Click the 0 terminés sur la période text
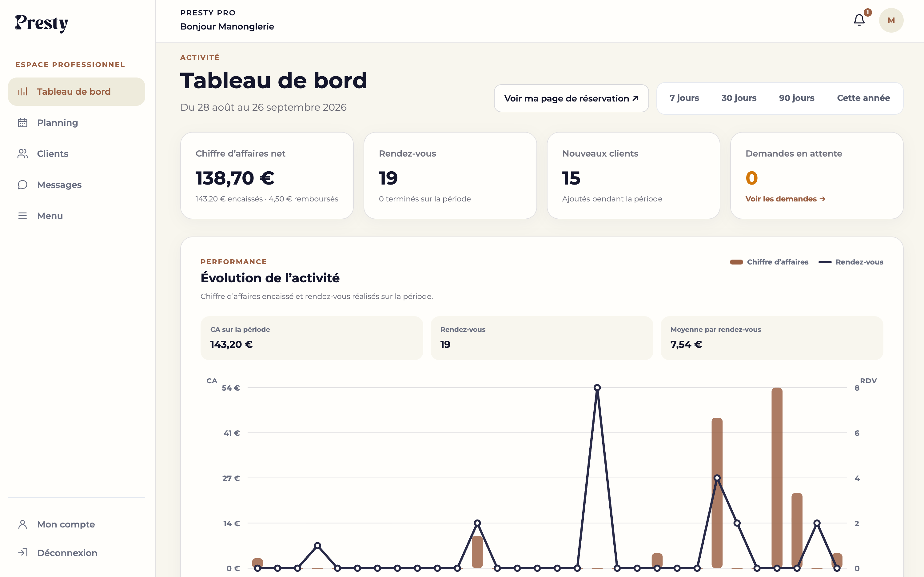 425,199
